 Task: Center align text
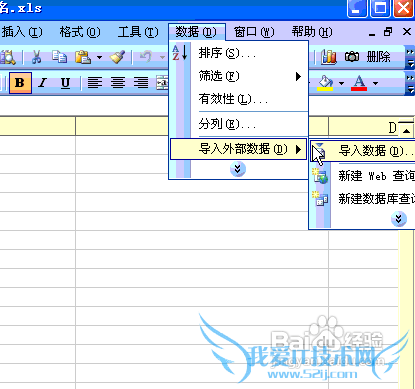coord(118,83)
